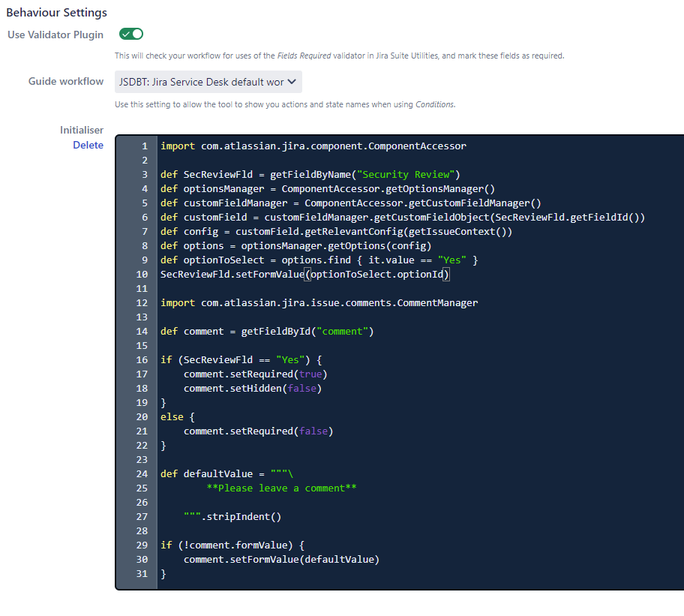Expand the JSDBT Service Desk workflow list

pos(208,82)
